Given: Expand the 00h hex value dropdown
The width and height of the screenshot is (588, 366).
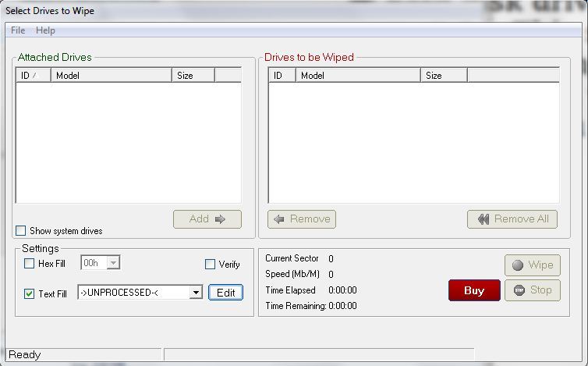Looking at the screenshot, I should pos(113,263).
